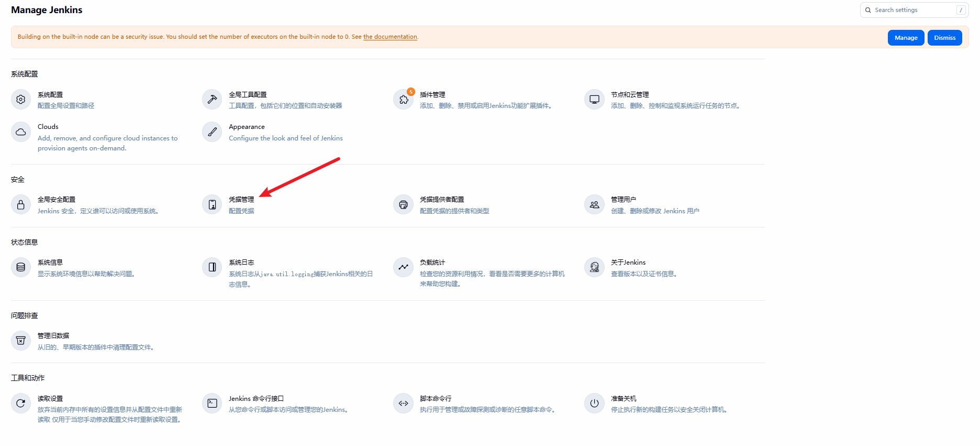Click the 问题排查 section heading

(25, 316)
